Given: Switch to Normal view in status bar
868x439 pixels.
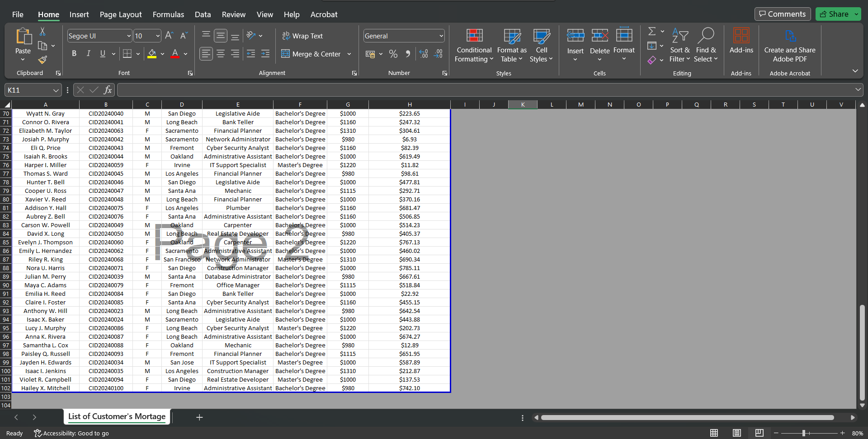Looking at the screenshot, I should [714, 433].
